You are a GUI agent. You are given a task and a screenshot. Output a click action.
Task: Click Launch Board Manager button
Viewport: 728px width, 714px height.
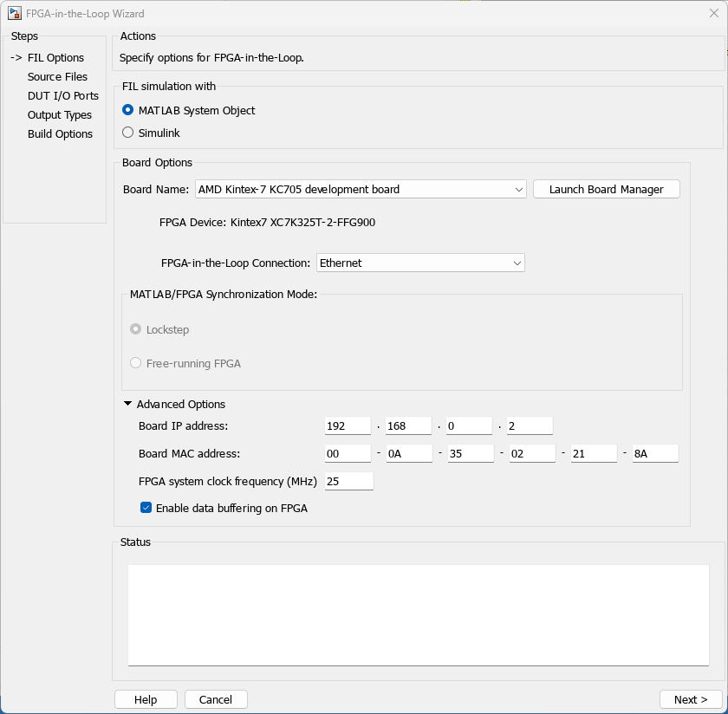point(607,189)
